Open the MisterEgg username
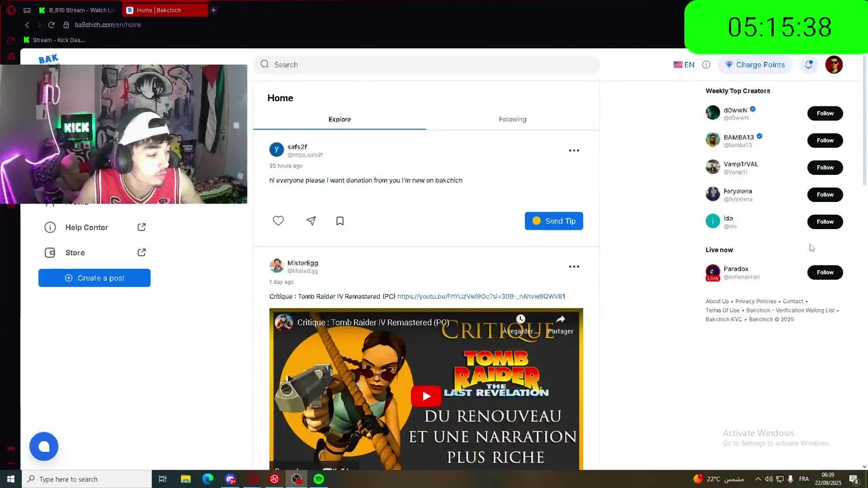The height and width of the screenshot is (488, 868). click(302, 263)
